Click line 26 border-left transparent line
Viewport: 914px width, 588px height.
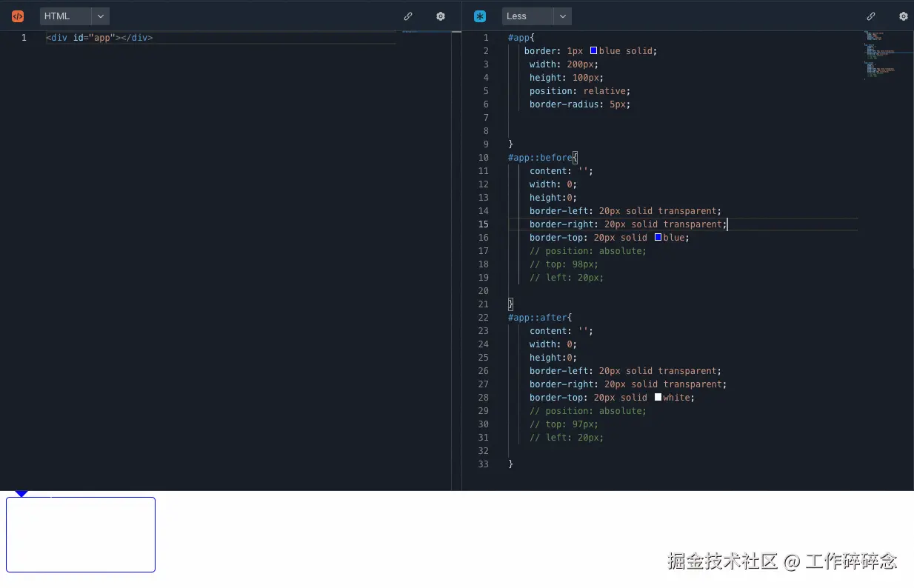(x=625, y=371)
